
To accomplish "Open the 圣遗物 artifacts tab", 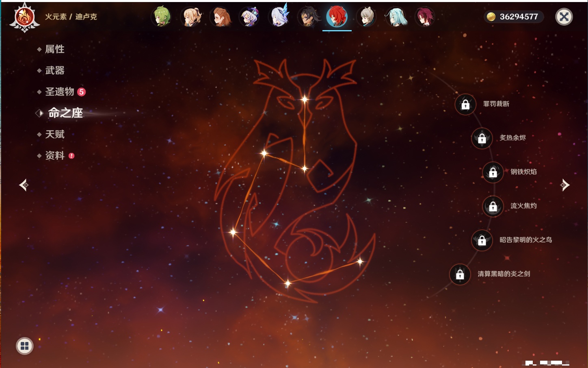I will click(60, 92).
